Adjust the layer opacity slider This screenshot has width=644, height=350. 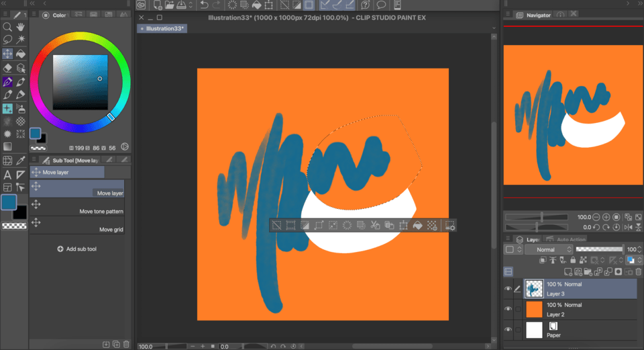click(x=599, y=249)
